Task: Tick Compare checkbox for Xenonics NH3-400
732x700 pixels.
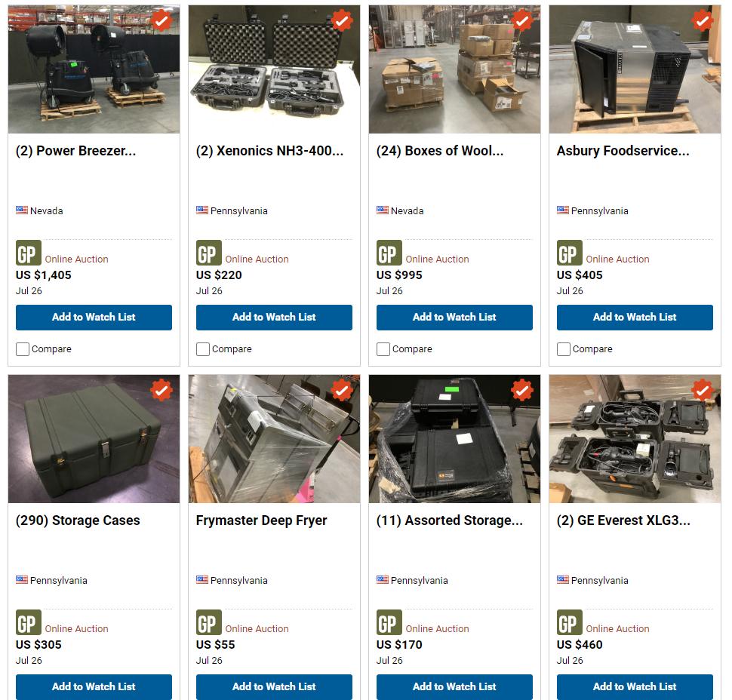Action: 202,349
